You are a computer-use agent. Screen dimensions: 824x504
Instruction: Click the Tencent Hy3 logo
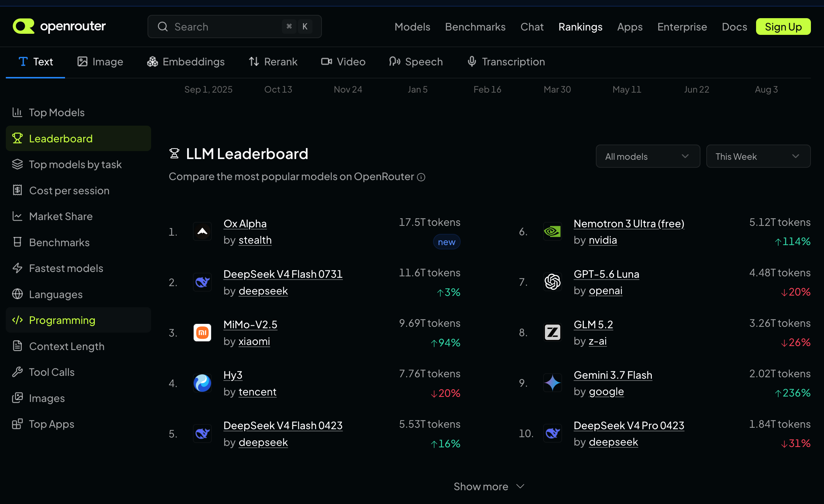(202, 383)
